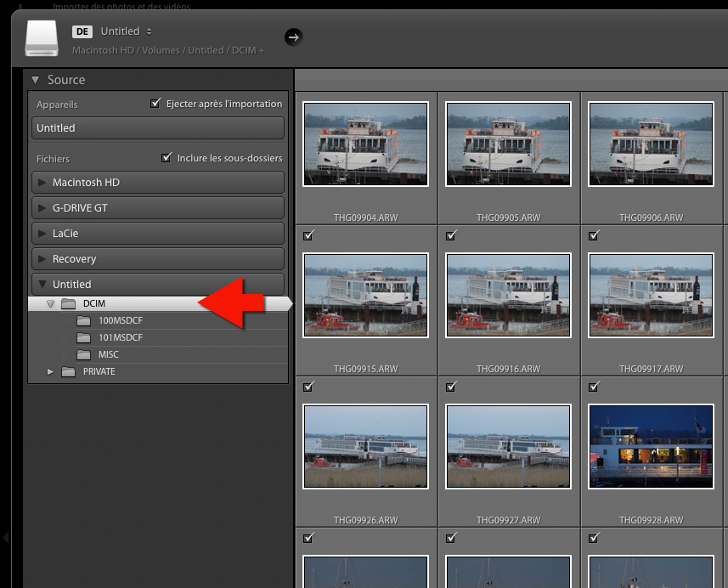The height and width of the screenshot is (588, 728).
Task: Click the Source panel title
Action: (x=66, y=80)
